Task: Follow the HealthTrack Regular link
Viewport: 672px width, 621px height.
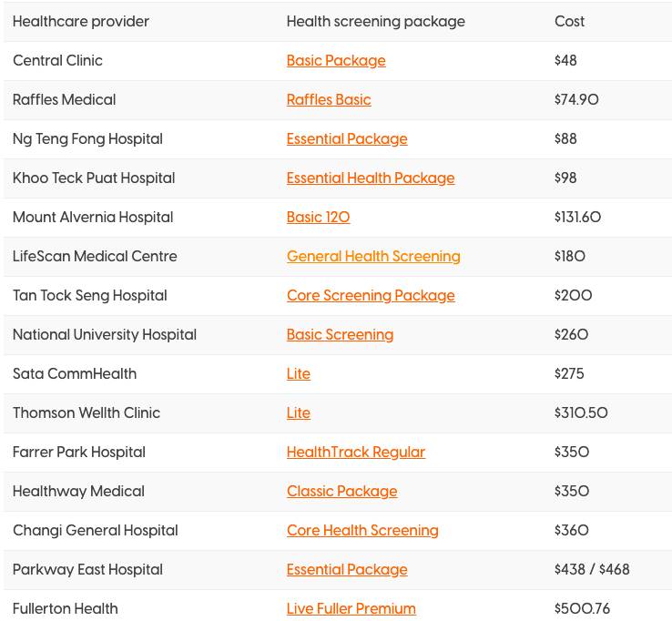Action: point(356,453)
